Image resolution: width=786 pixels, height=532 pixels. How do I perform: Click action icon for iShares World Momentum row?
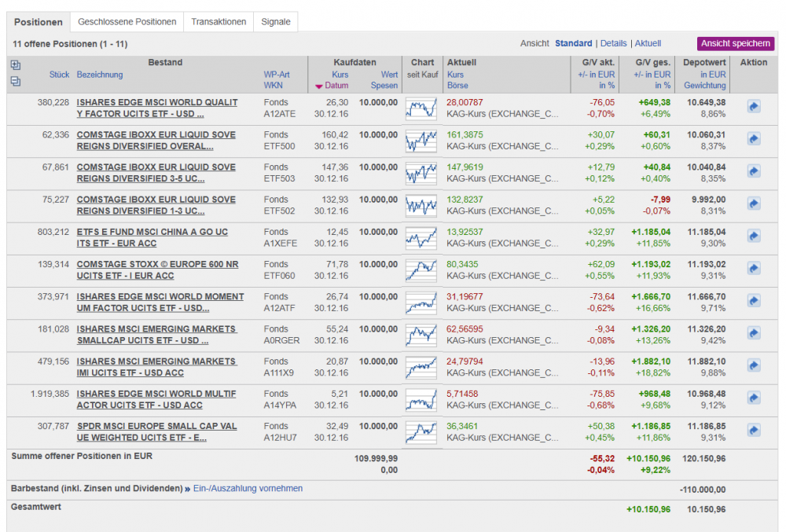tap(754, 301)
